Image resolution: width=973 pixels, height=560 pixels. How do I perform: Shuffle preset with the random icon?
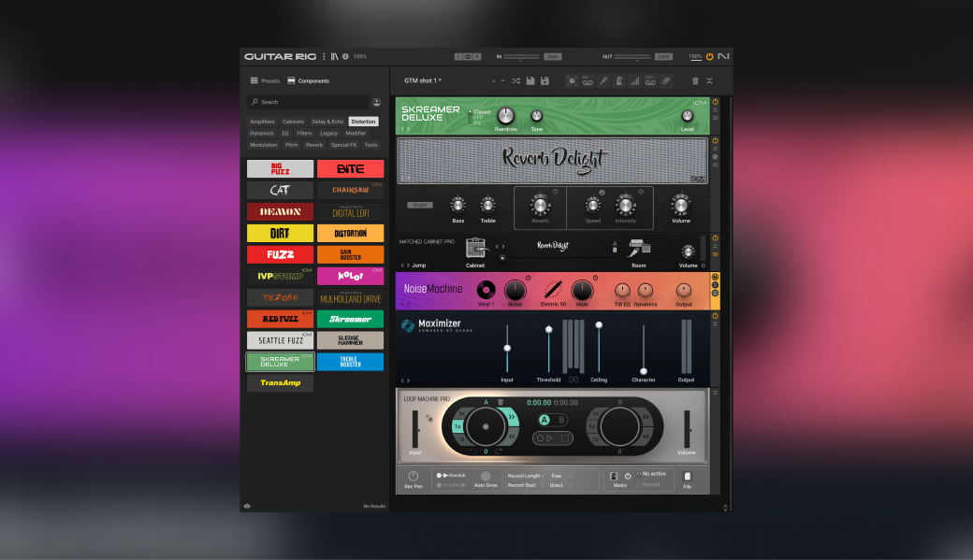(516, 80)
